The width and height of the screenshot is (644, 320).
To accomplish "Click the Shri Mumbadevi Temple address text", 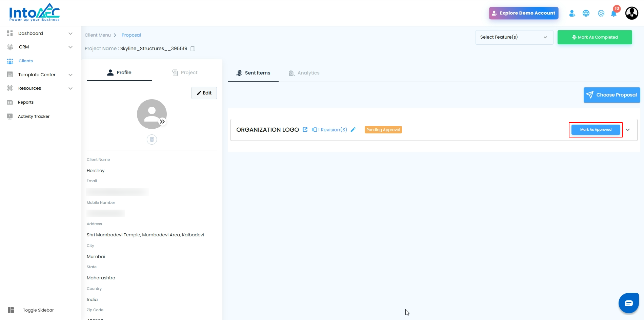I will coord(145,235).
